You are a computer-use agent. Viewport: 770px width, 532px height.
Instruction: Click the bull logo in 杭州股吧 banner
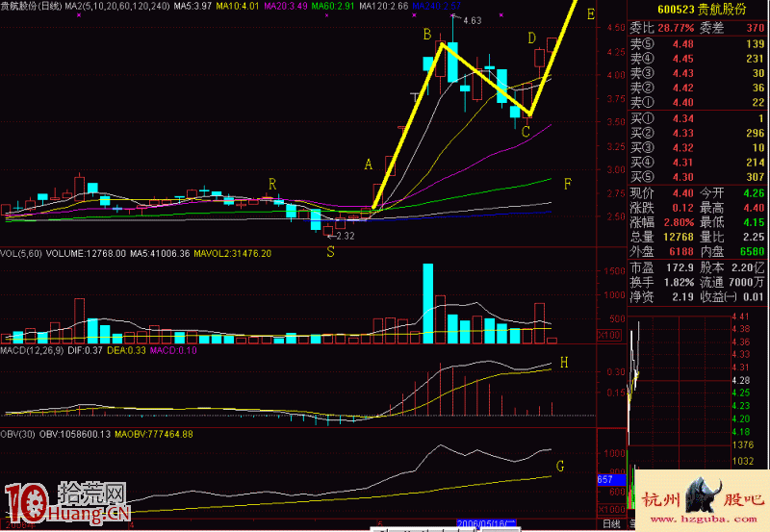pos(703,494)
